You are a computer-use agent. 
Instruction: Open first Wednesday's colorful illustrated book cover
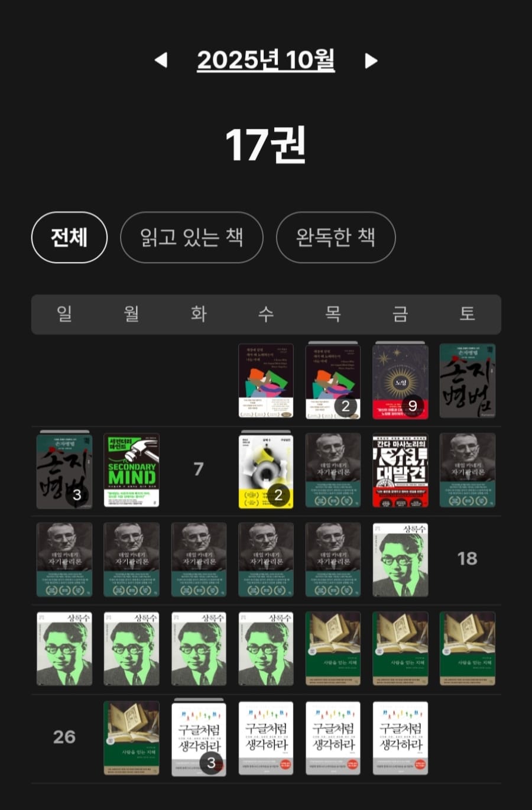266,381
